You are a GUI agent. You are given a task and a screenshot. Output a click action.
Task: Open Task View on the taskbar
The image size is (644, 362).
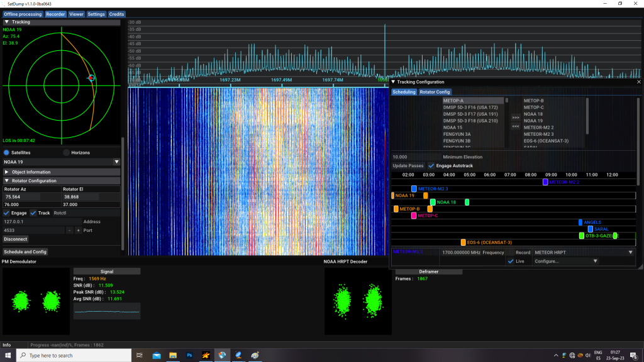pos(140,356)
